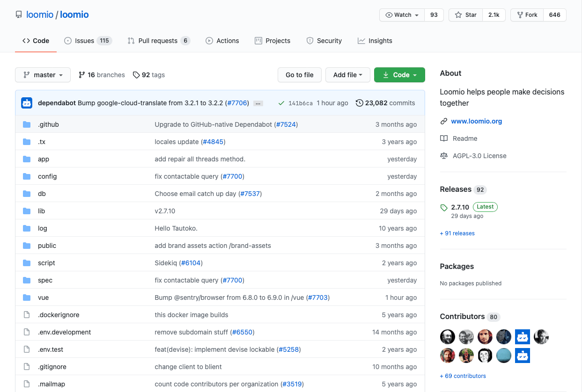
Task: Switch to the Issues tab
Action: tap(88, 41)
